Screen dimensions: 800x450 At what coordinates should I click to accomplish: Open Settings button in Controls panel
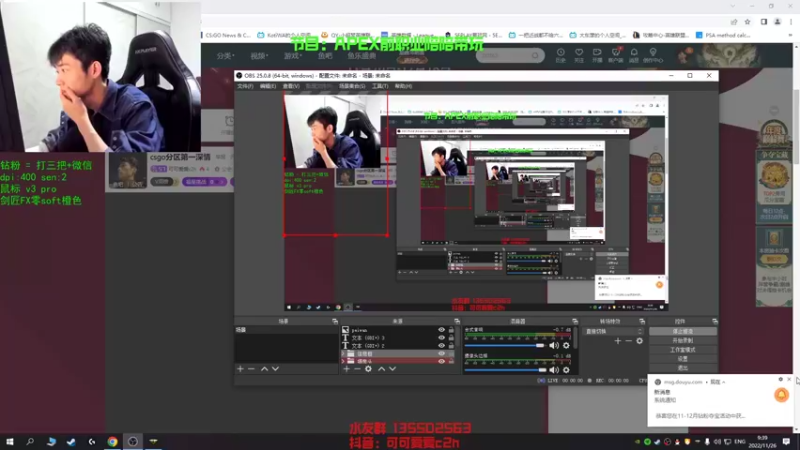click(683, 359)
